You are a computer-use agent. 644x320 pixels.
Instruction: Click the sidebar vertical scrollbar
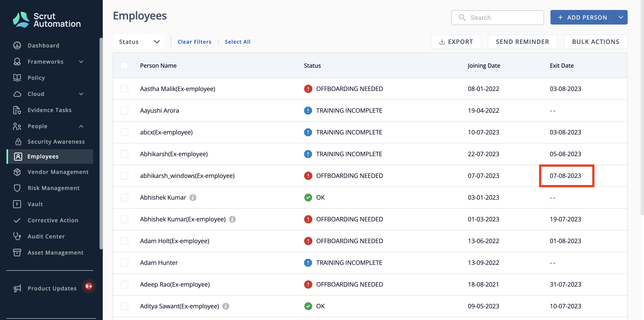tap(101, 143)
